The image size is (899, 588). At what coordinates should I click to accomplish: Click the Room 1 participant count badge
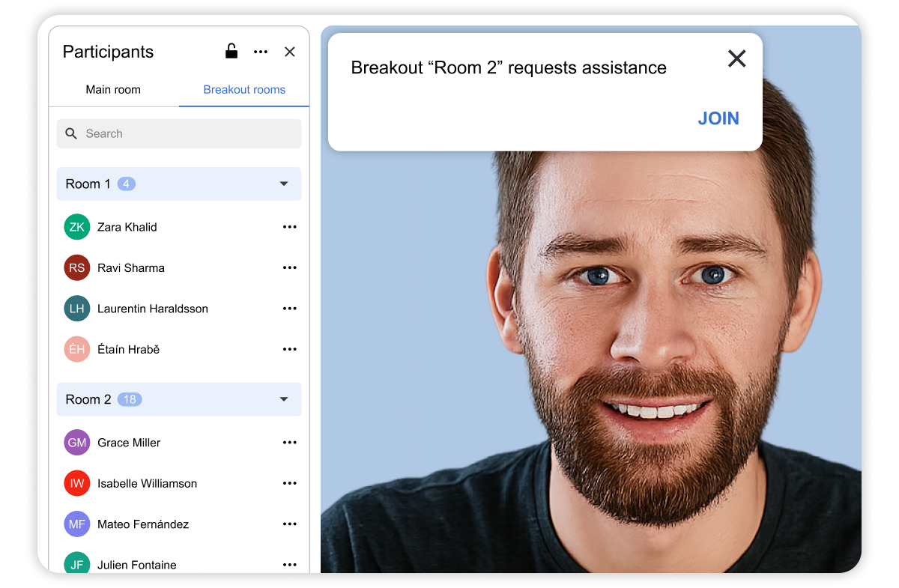click(127, 184)
